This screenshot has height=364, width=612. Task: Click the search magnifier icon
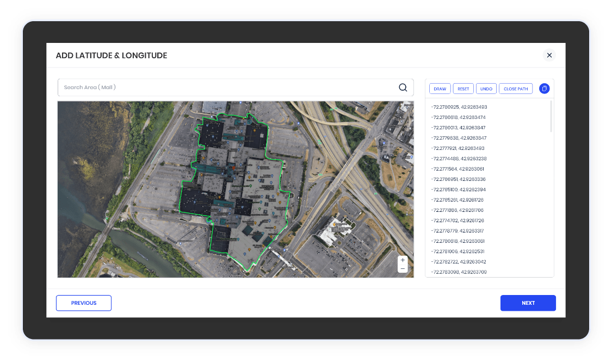(403, 87)
